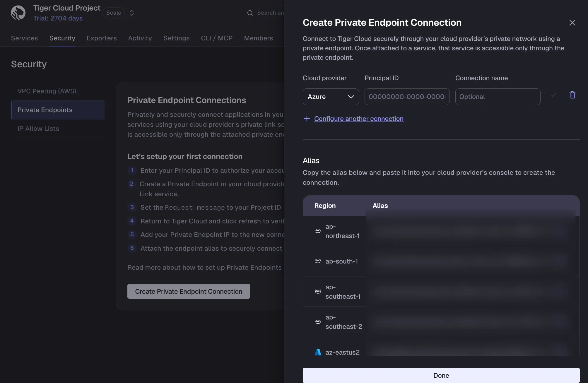Image resolution: width=588 pixels, height=383 pixels.
Task: Click the plus icon for another connection
Action: 307,119
